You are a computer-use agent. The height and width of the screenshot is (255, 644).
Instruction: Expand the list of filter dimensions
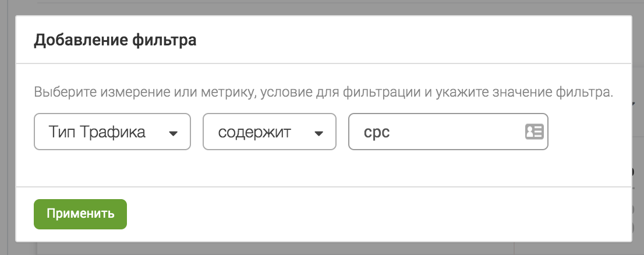(x=112, y=132)
